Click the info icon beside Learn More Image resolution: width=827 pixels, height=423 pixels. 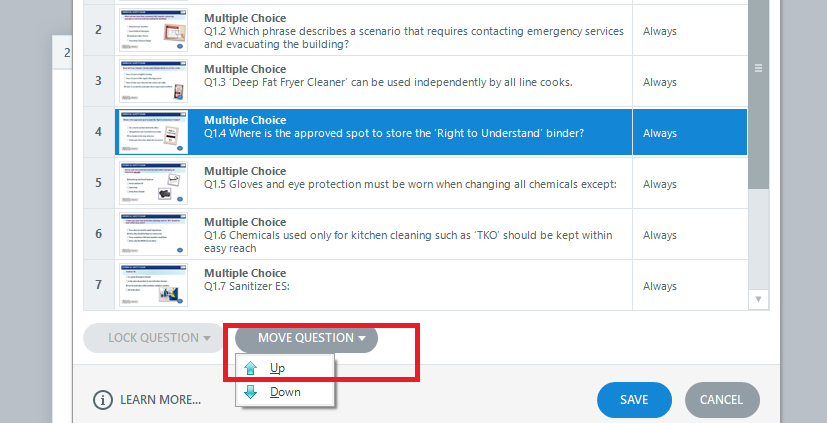pos(103,400)
